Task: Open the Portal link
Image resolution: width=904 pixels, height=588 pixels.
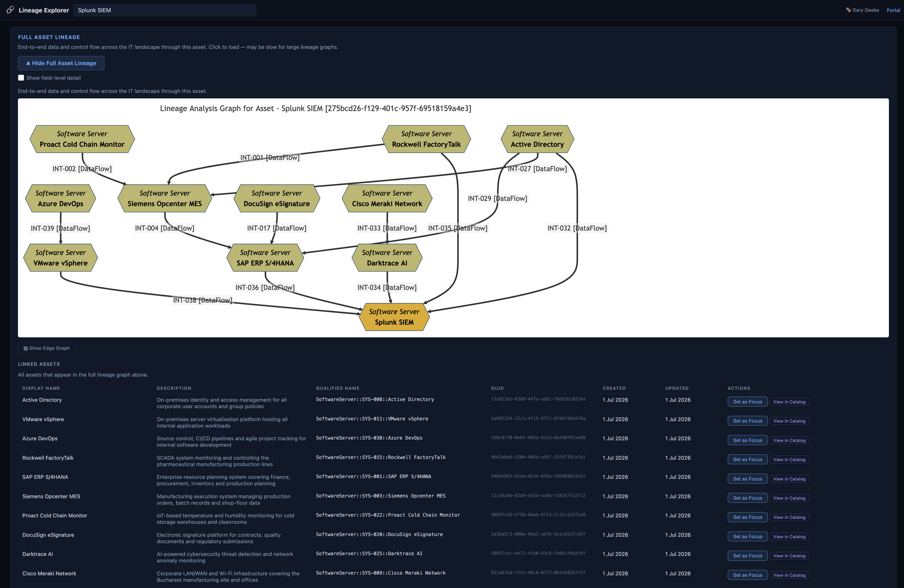Action: (893, 10)
